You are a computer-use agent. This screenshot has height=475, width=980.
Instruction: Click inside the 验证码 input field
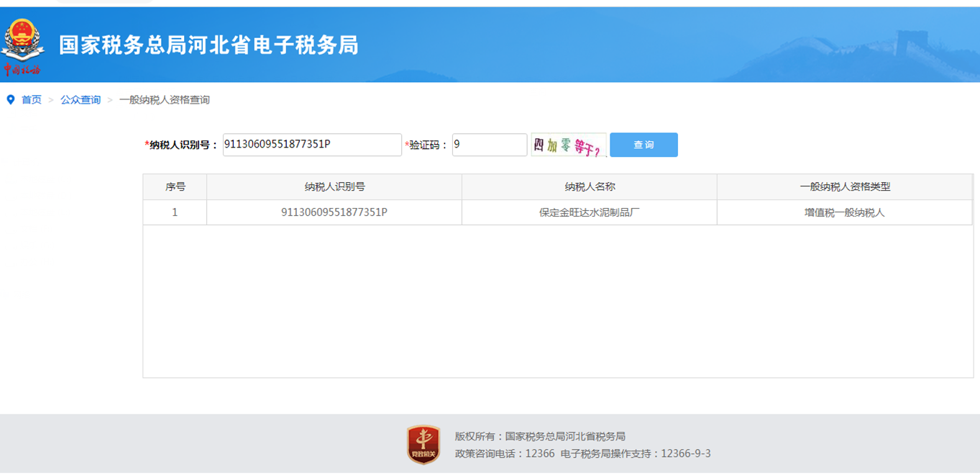[x=489, y=145]
